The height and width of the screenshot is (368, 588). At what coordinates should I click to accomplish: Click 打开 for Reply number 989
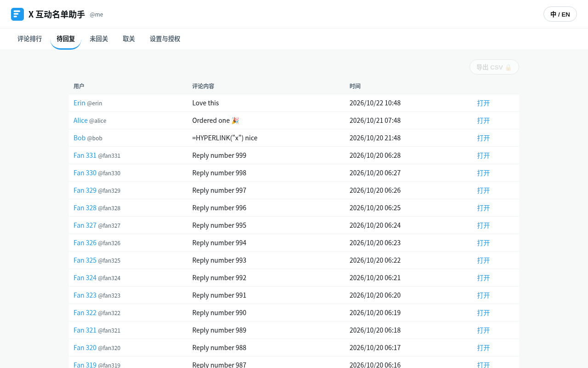[x=483, y=330]
